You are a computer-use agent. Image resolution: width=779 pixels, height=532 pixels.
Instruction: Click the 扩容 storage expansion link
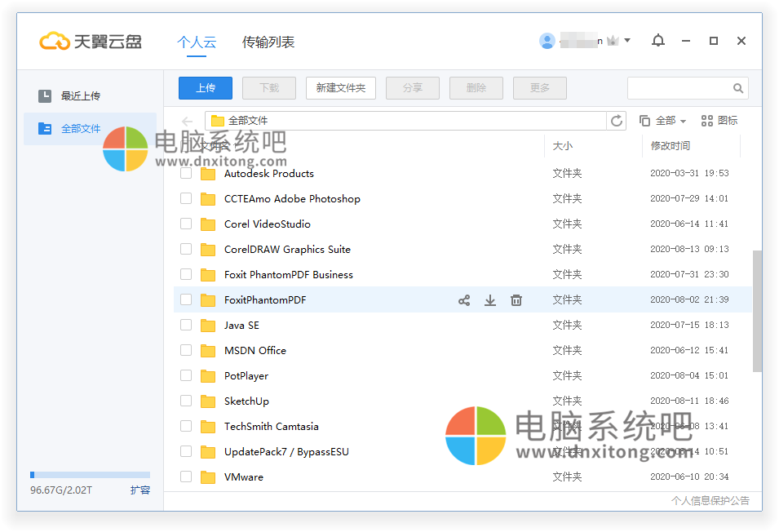[139, 490]
